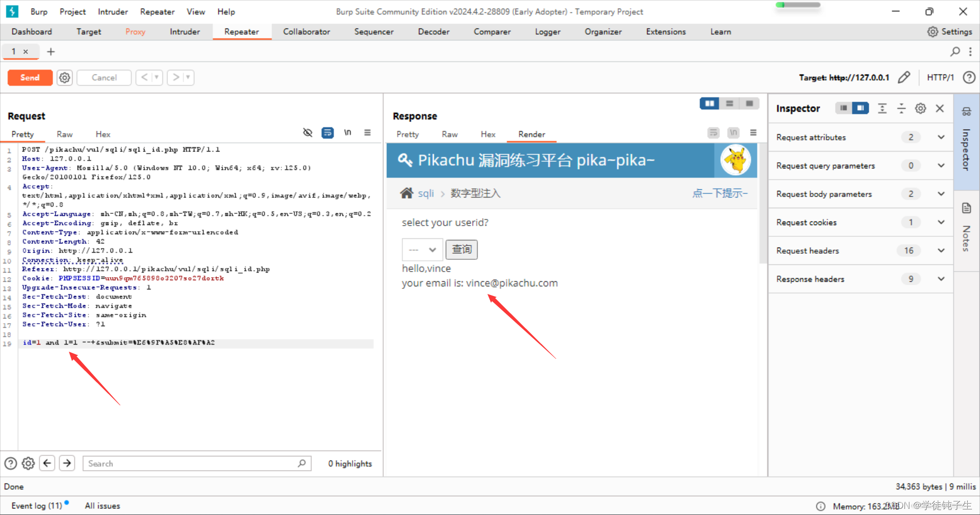Click Inspector collapse all sections icon

coord(901,108)
